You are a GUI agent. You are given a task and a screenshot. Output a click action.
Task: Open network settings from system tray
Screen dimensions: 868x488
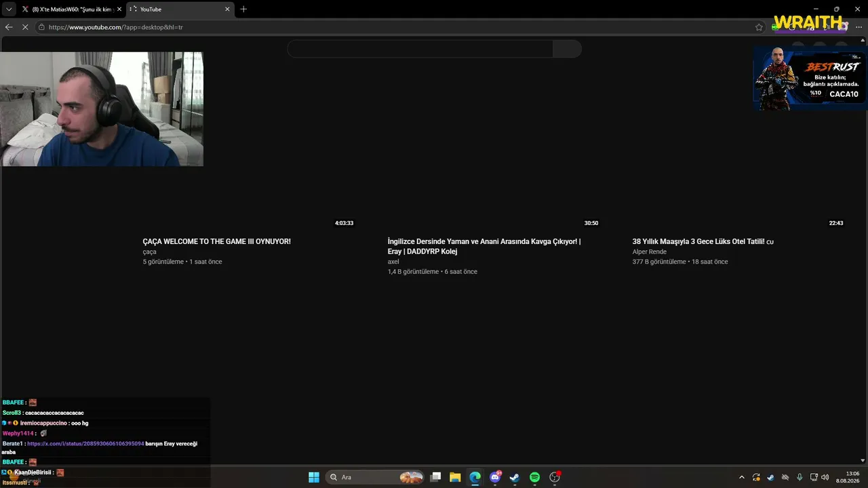814,477
